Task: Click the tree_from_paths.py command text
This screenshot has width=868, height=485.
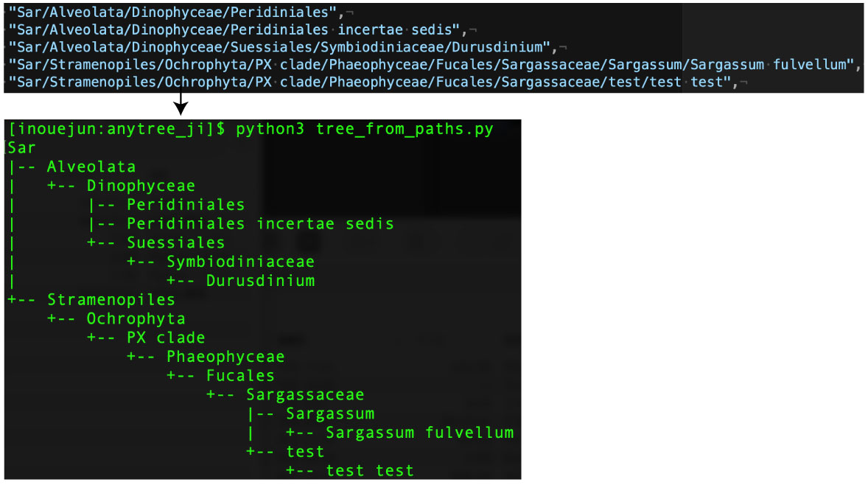Action: [405, 129]
